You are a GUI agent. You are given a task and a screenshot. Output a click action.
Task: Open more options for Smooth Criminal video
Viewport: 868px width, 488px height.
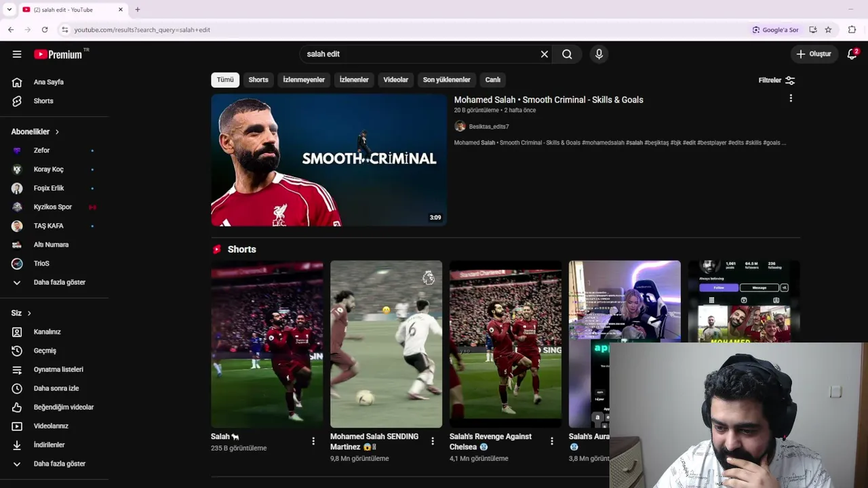coord(791,99)
